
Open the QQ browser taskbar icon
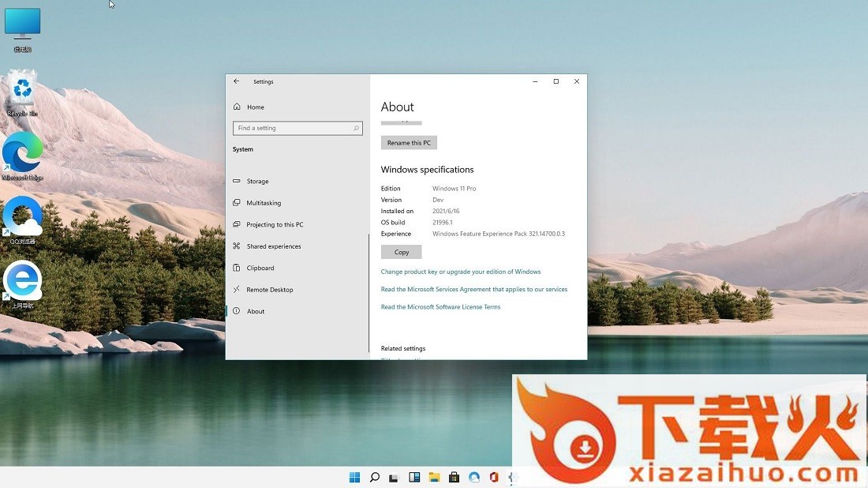pyautogui.click(x=474, y=477)
